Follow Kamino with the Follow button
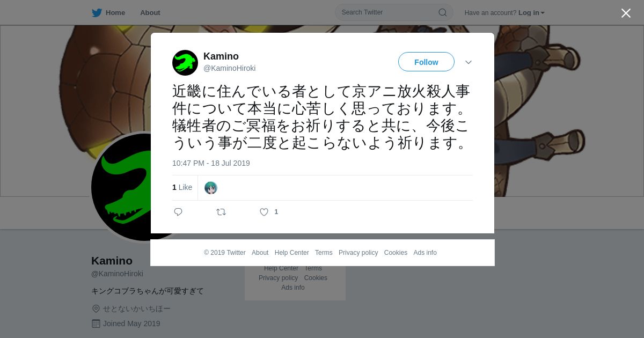Image resolution: width=644 pixels, height=338 pixels. point(426,62)
